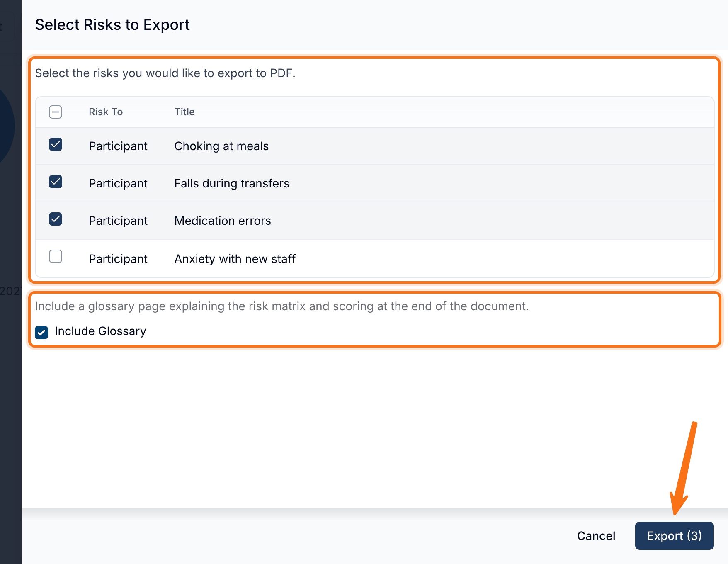Click the Risk To column header
Screen dimensions: 728x564
(x=106, y=112)
